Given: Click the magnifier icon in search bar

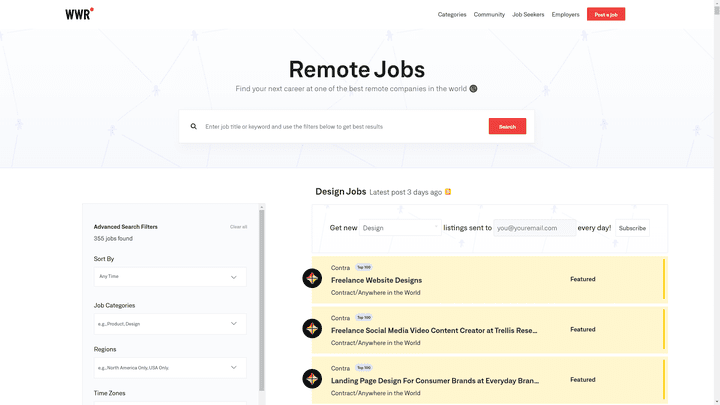Looking at the screenshot, I should pyautogui.click(x=194, y=126).
